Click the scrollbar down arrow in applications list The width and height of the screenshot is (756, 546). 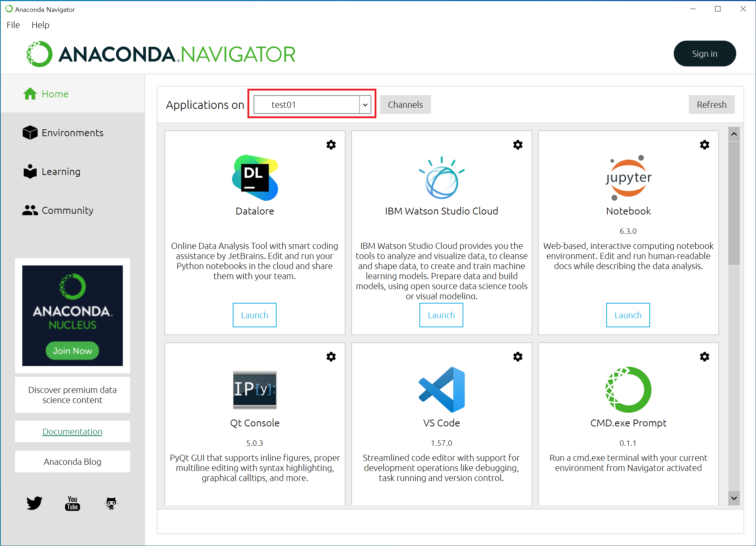tap(734, 498)
